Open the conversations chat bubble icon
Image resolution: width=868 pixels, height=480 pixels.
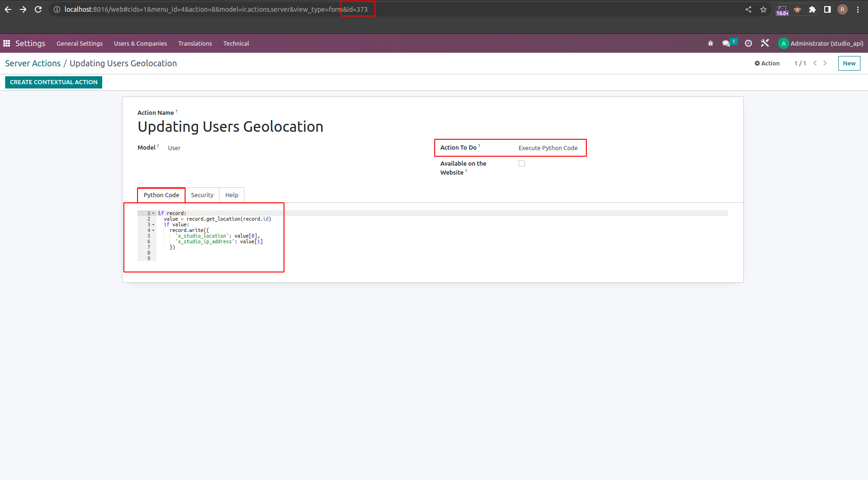click(726, 43)
